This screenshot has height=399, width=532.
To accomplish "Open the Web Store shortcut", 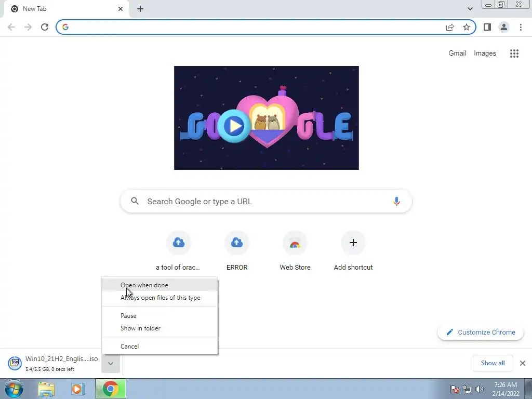I will [295, 251].
